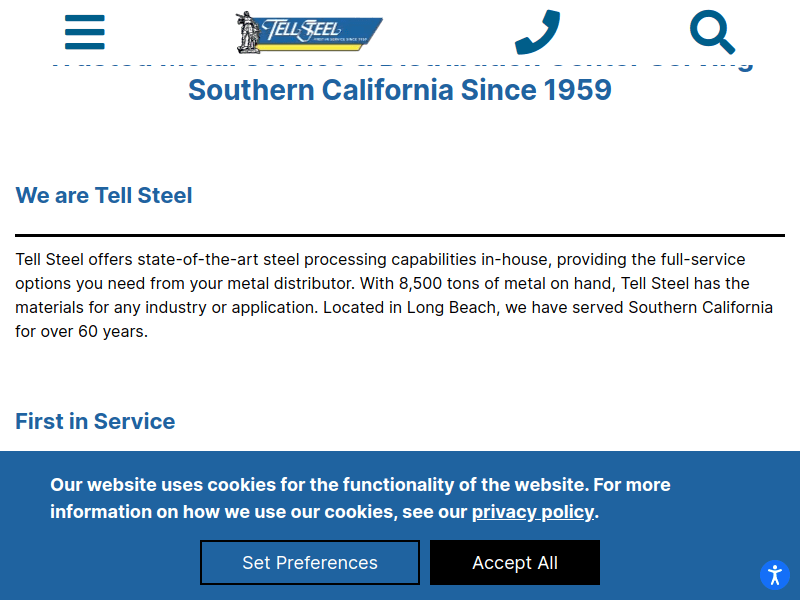Click the Set Preferences button
The width and height of the screenshot is (800, 600).
pyautogui.click(x=310, y=563)
